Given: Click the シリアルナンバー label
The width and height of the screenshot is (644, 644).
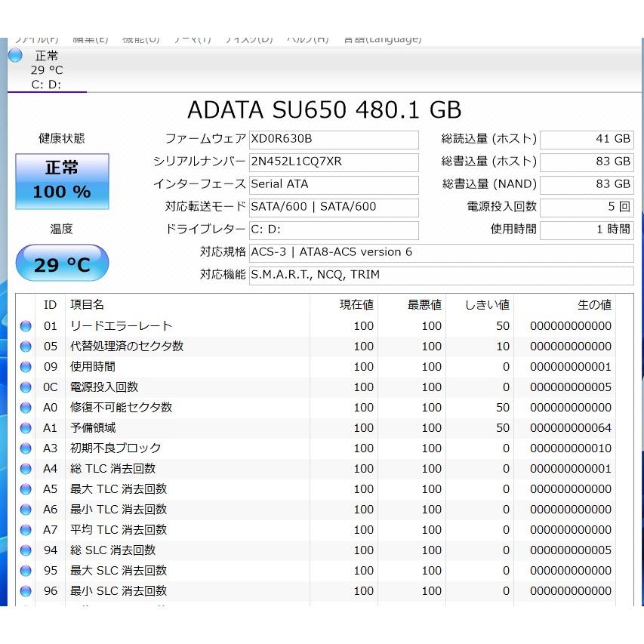Looking at the screenshot, I should click(199, 162).
